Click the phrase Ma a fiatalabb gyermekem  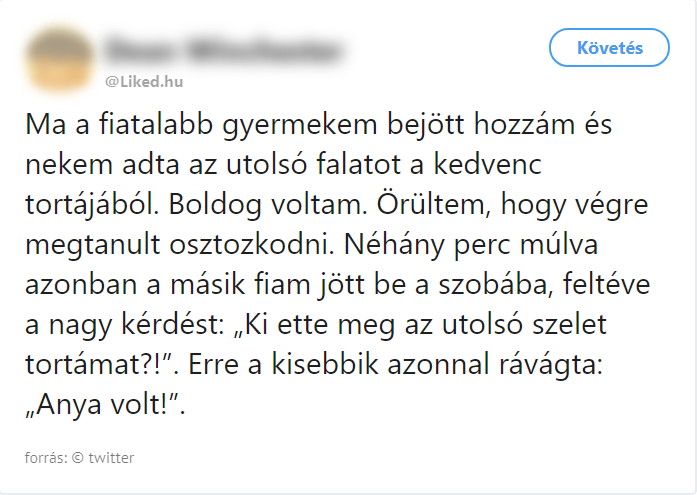(201, 124)
